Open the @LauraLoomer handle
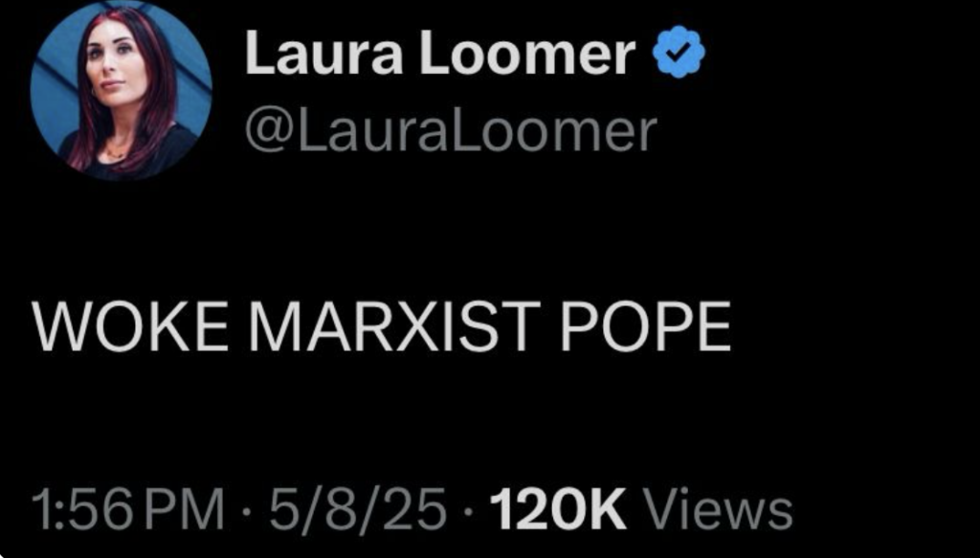 451,132
